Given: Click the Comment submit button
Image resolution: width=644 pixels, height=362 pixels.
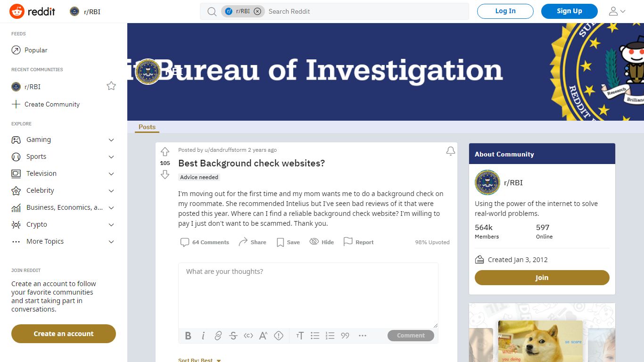Looking at the screenshot, I should coord(411,336).
